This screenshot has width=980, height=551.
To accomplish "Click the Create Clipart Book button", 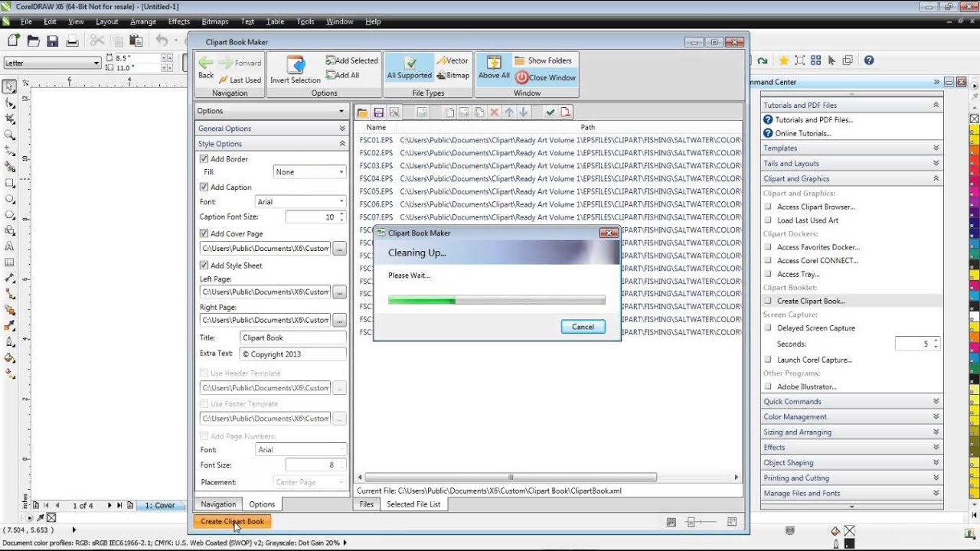I will 232,522.
